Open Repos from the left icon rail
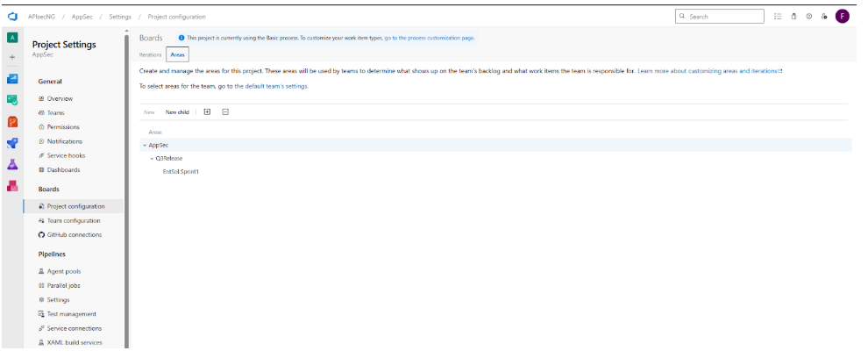The height and width of the screenshot is (358, 868). (12, 121)
